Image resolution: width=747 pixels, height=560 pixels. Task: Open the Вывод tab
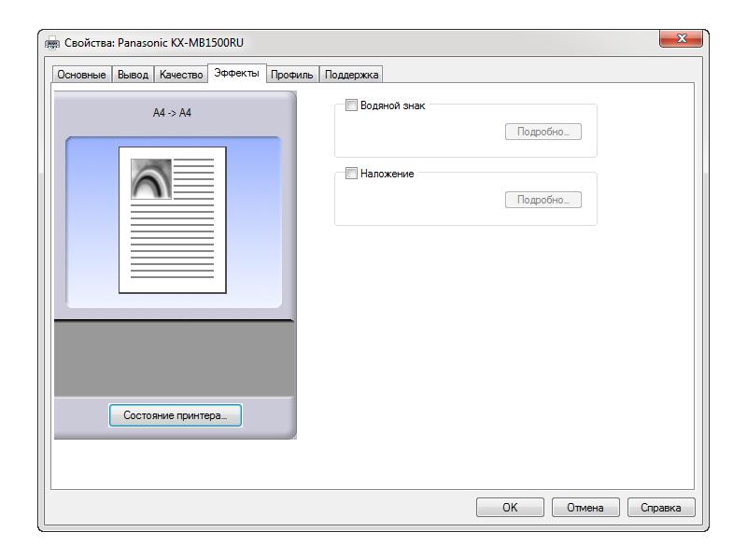tap(133, 75)
